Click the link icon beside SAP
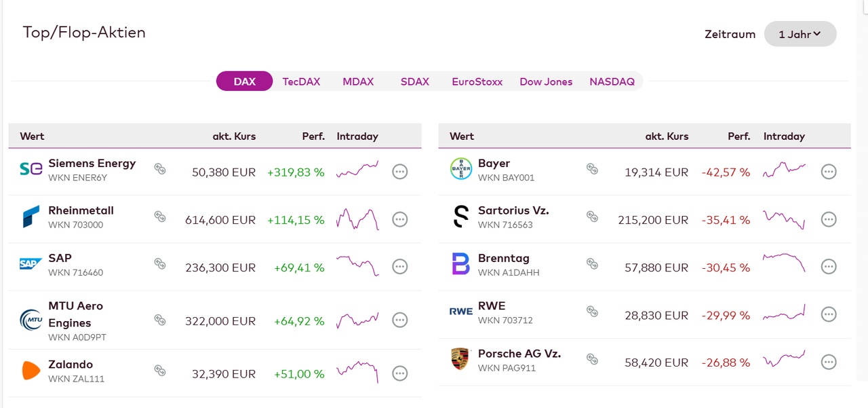 tap(160, 264)
